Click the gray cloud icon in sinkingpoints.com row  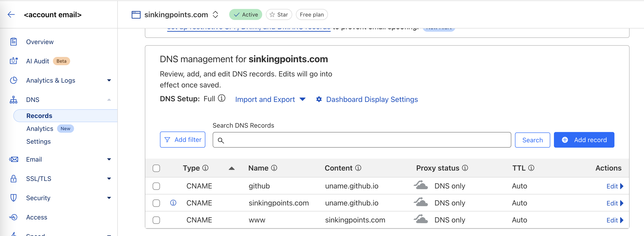coord(421,202)
